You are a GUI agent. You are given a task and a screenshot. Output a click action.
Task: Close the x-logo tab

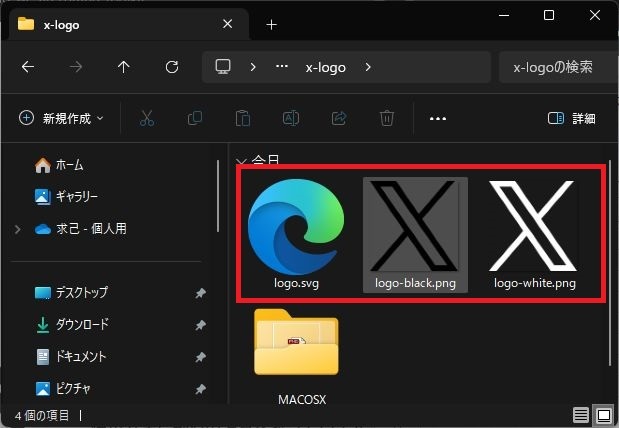coord(227,24)
